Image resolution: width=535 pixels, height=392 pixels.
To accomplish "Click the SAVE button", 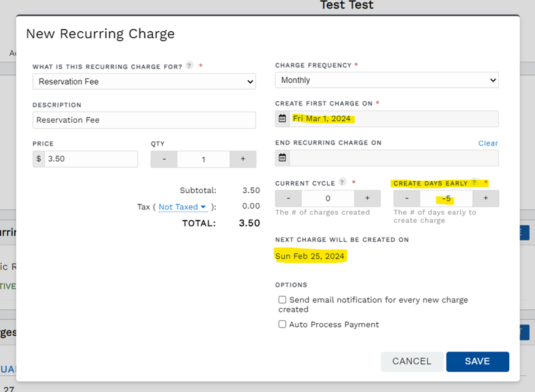I will tap(477, 361).
